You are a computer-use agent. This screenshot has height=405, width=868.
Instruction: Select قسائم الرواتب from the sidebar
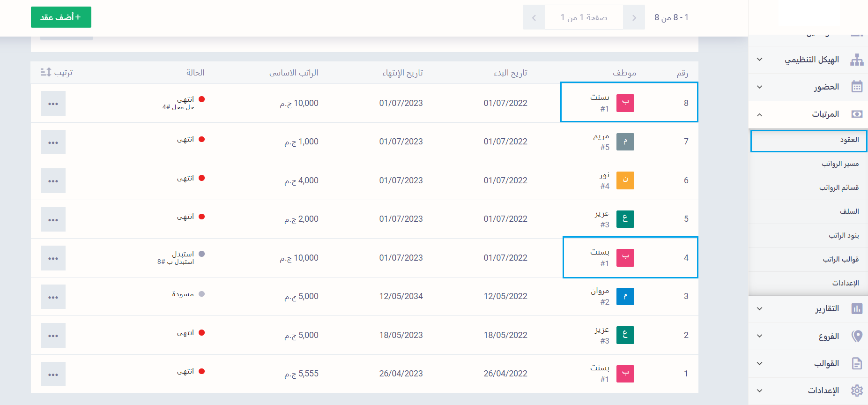click(838, 188)
